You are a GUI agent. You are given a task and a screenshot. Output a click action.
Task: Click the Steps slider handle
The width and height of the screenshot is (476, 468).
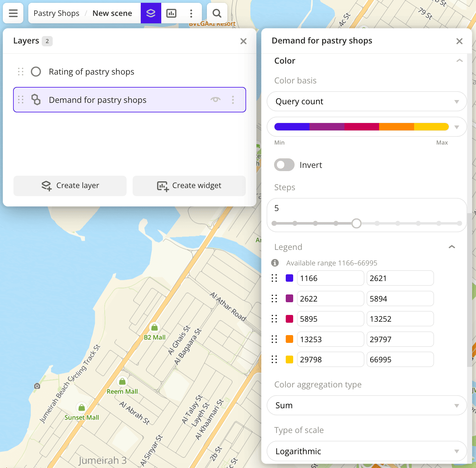coord(356,223)
